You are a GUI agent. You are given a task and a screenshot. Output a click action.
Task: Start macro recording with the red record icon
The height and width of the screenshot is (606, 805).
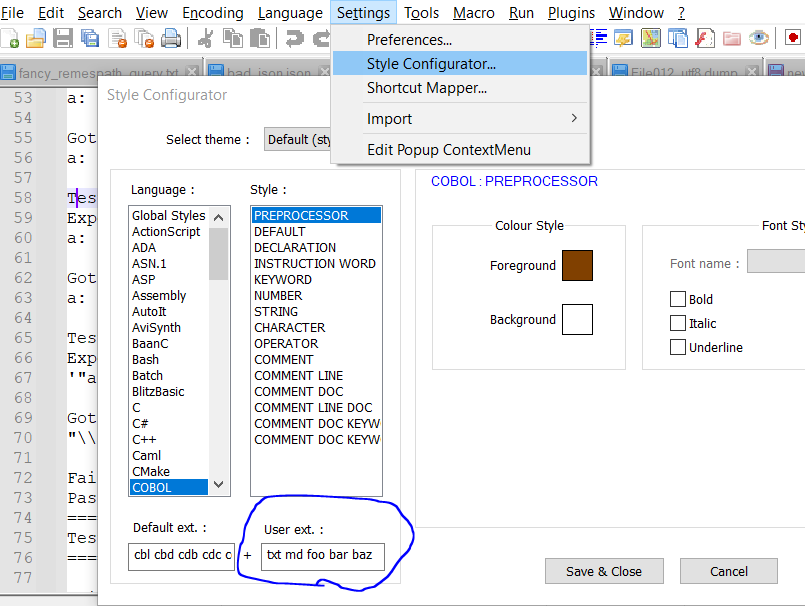tap(793, 39)
